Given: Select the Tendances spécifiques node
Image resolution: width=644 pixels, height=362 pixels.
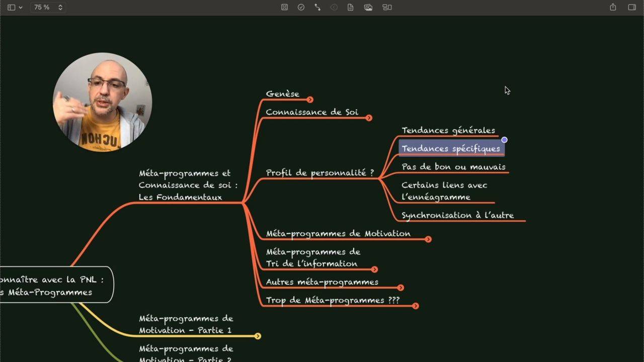Looking at the screenshot, I should click(451, 149).
